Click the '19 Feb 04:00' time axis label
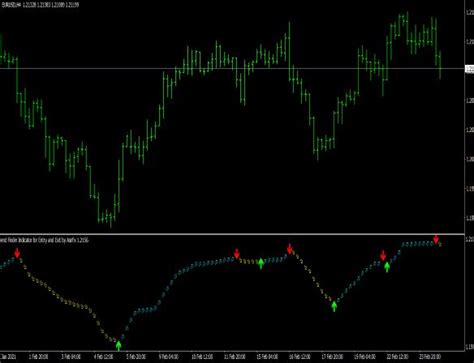The image size is (474, 363). click(x=365, y=357)
